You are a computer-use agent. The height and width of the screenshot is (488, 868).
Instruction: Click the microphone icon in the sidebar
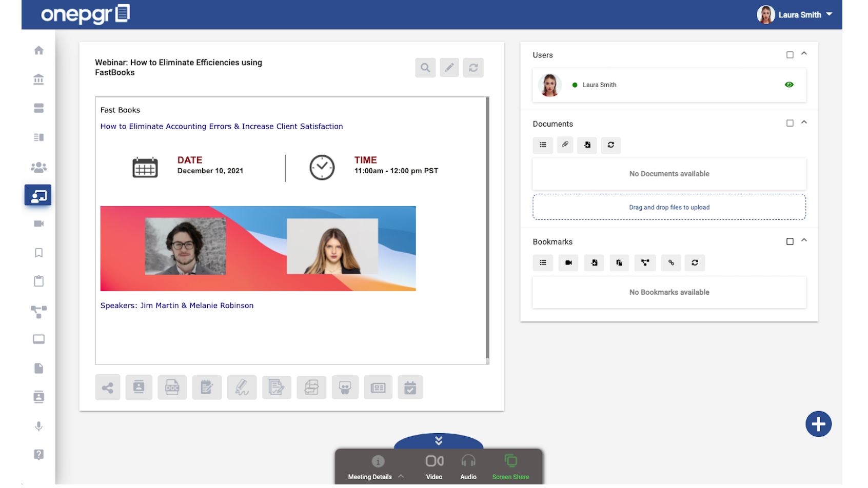(x=38, y=426)
